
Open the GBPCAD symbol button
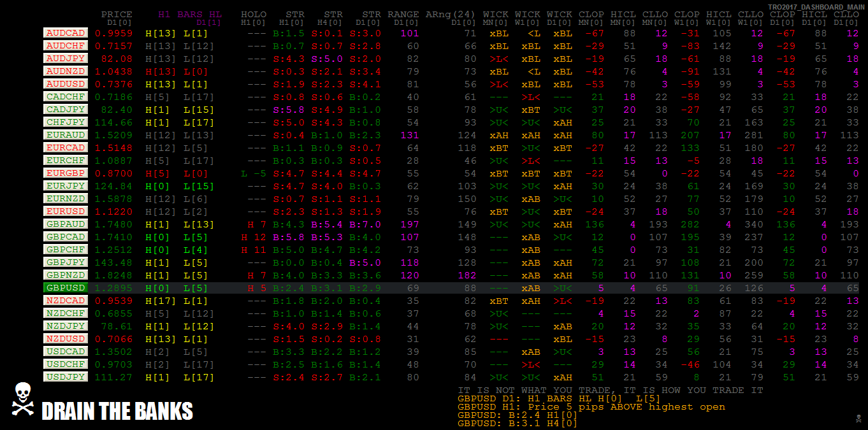pos(66,236)
